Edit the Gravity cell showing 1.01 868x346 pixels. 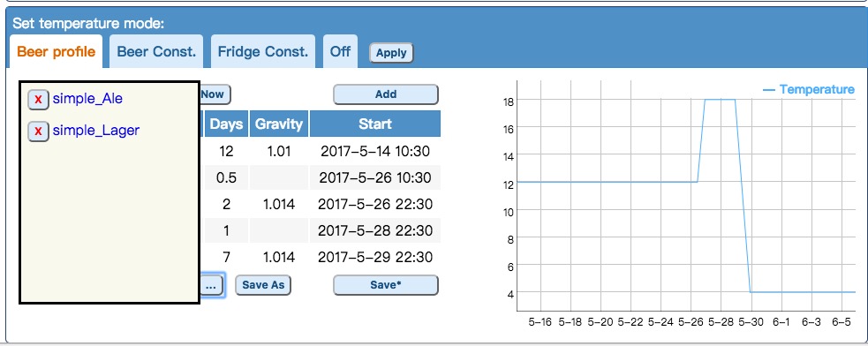(279, 151)
